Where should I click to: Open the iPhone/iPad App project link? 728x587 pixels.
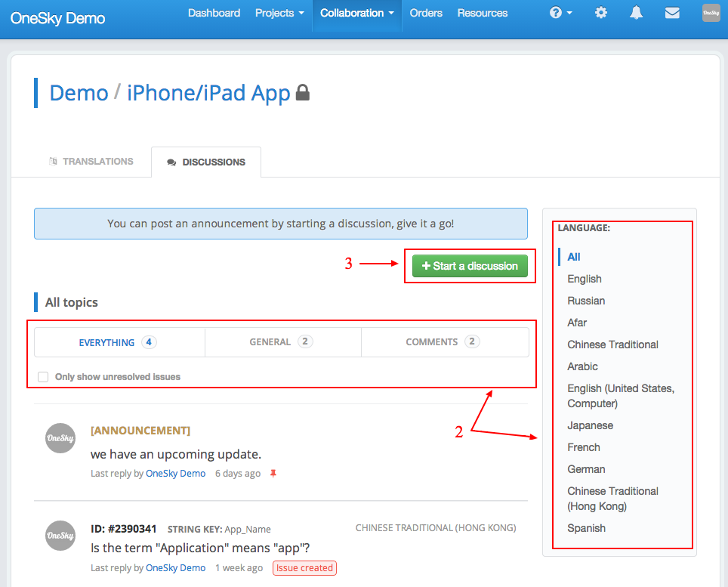tap(208, 93)
